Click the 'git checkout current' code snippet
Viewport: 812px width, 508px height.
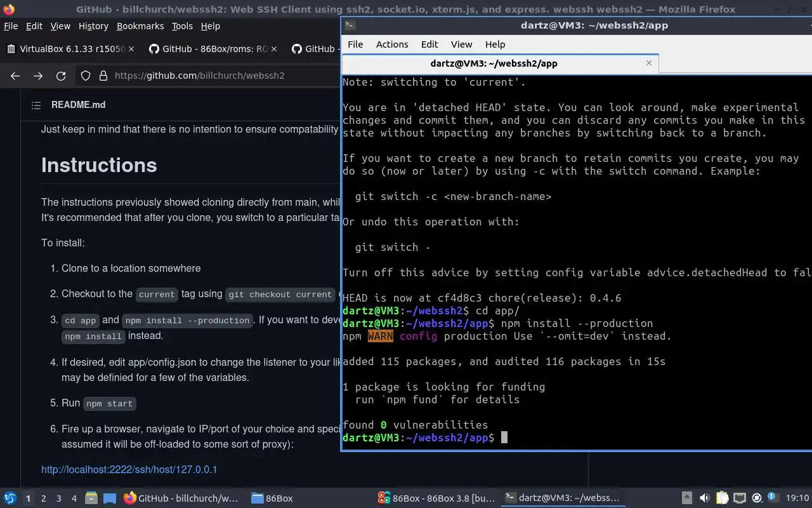point(280,295)
